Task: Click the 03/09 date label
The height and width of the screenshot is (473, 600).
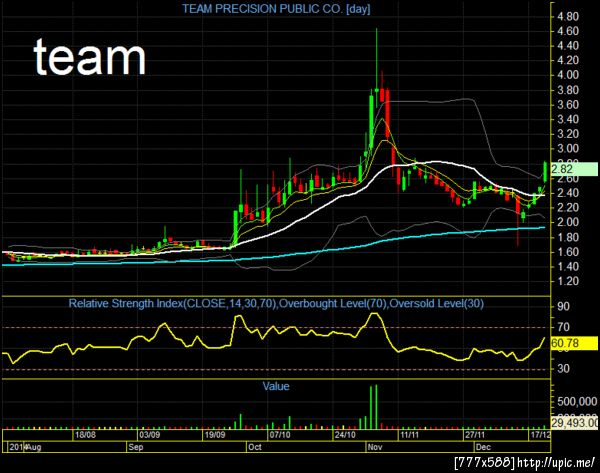Action: (x=150, y=435)
